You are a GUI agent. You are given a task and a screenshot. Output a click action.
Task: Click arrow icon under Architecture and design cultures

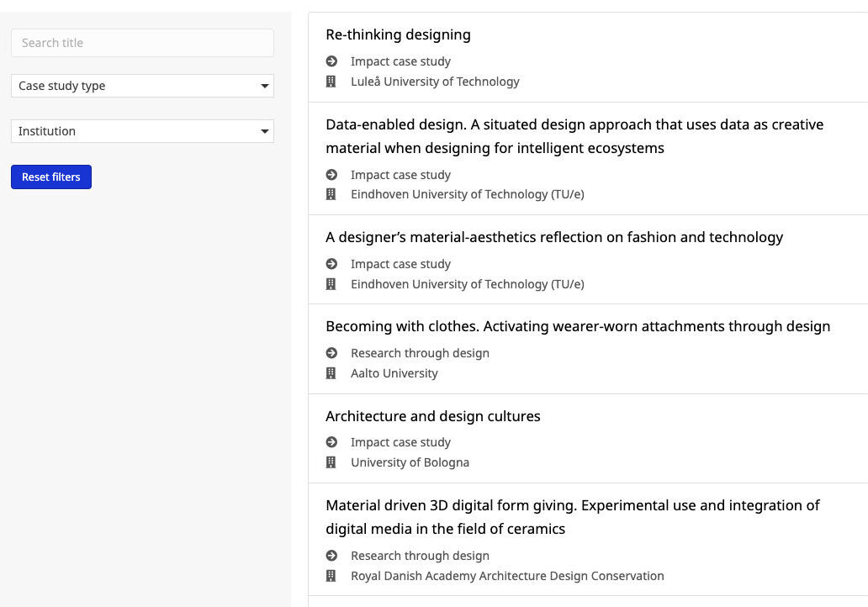click(x=331, y=442)
